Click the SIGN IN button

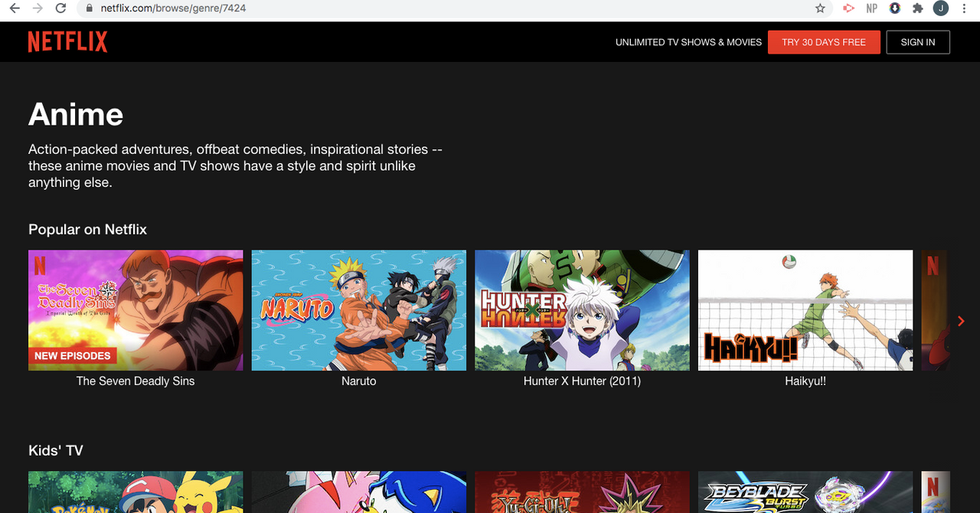coord(918,42)
